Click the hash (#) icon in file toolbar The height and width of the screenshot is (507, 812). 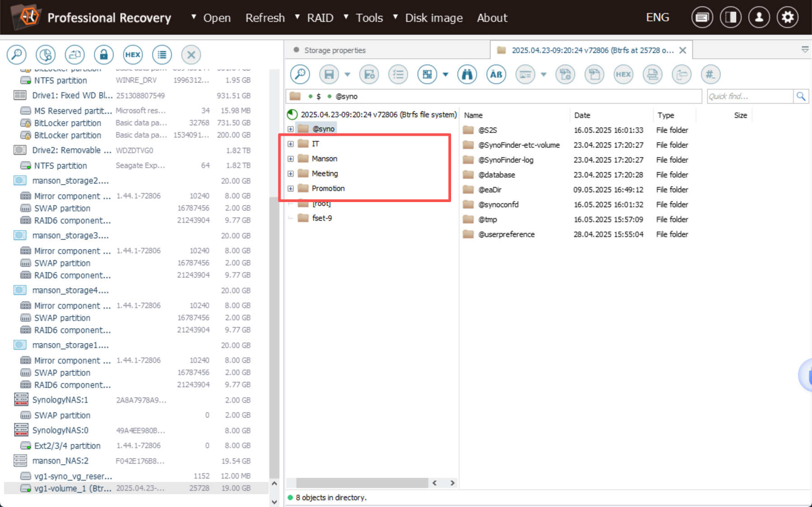pyautogui.click(x=710, y=74)
